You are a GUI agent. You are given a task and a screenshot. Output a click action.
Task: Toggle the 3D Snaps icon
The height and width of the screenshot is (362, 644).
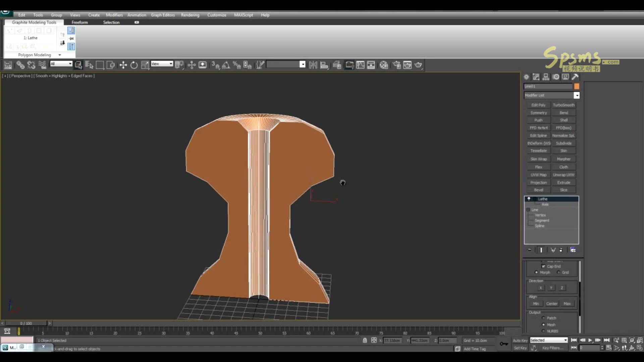point(215,65)
